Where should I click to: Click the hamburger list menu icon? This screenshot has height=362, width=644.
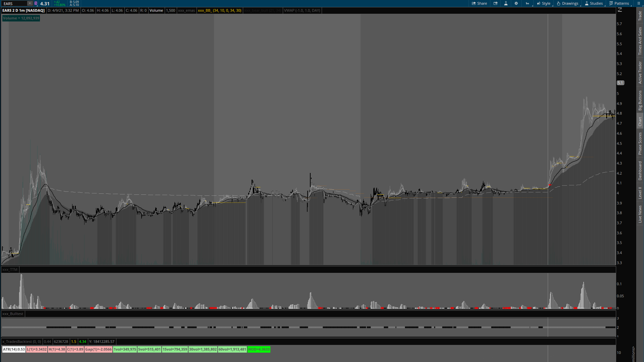coord(639,3)
